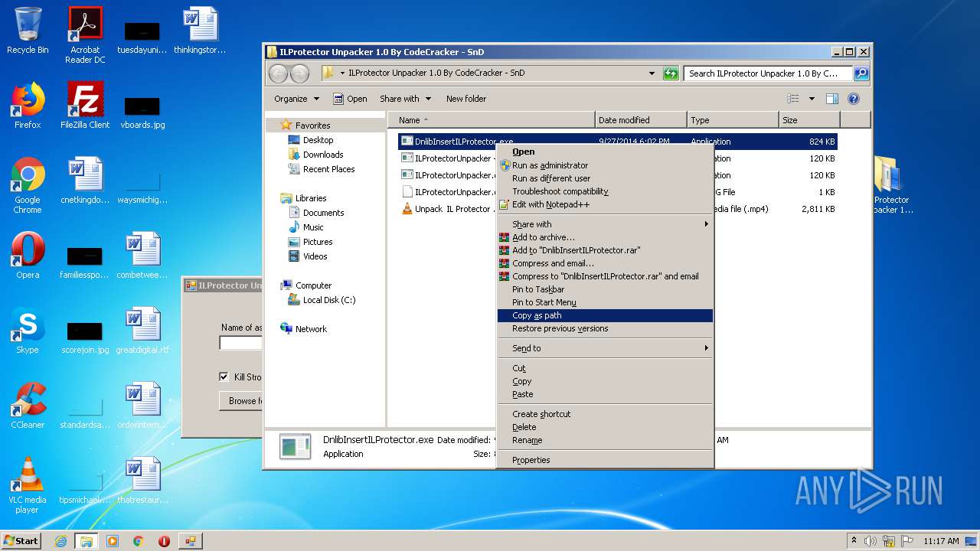
Task: Expand address bar history dropdown arrow
Action: pos(652,73)
